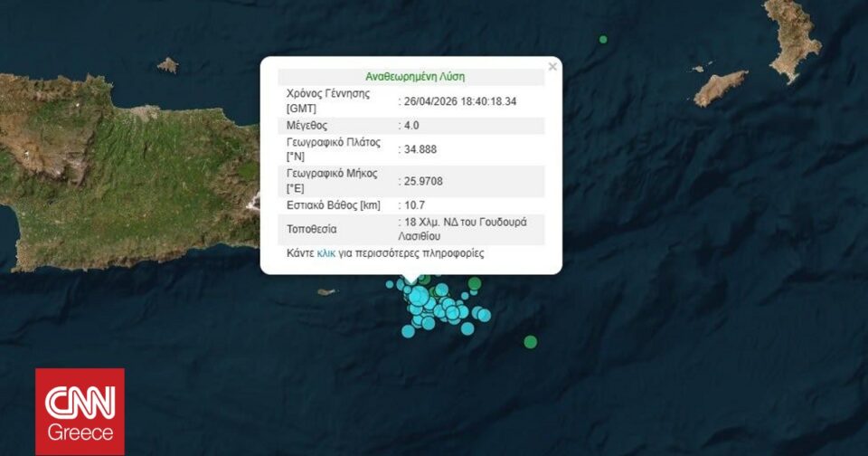Select the isolated green marker near the top

603,39
